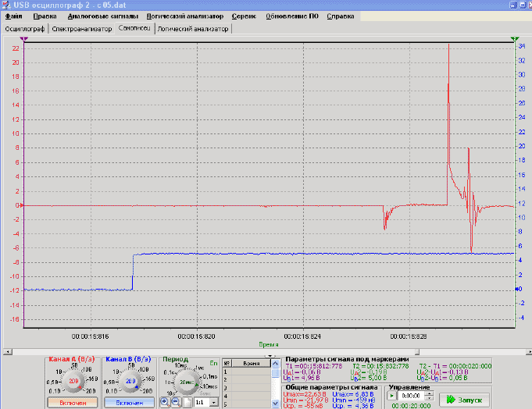Click the purple T1 marker triangle
This screenshot has height=409, width=532.
point(23,39)
